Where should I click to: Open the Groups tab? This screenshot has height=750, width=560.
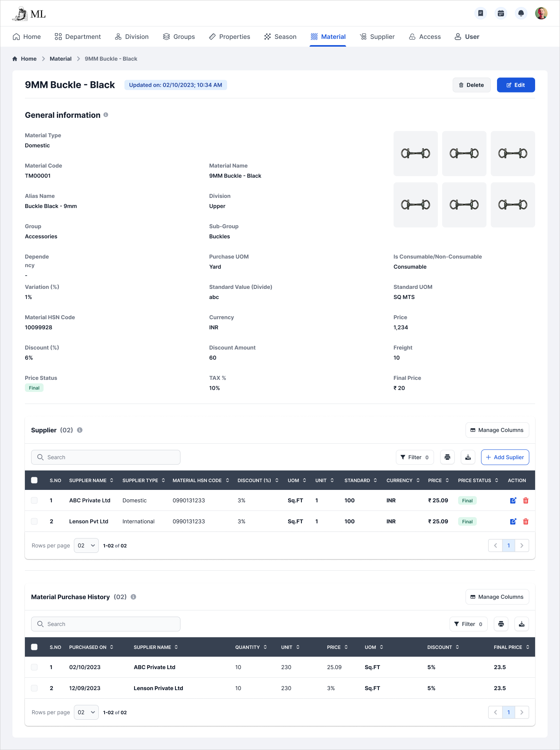179,37
